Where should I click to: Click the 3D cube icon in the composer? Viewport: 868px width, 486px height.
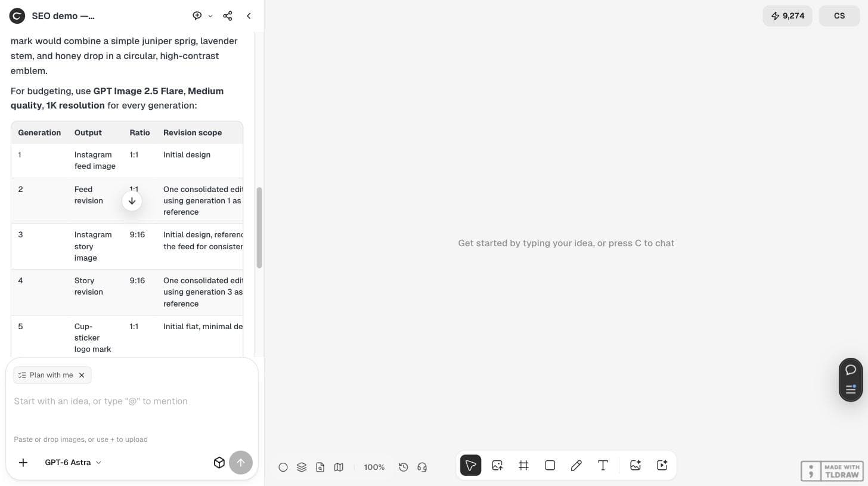click(x=219, y=462)
